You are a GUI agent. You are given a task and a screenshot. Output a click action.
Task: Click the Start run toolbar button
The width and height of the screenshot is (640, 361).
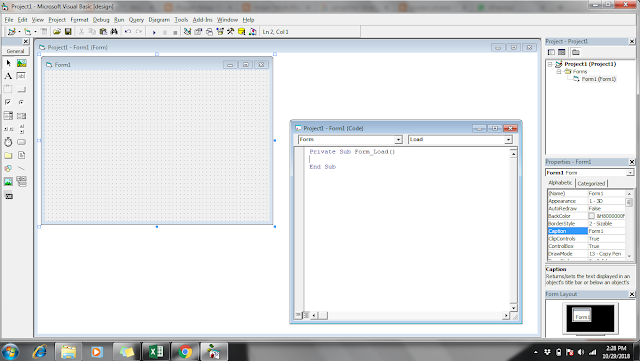[x=154, y=32]
